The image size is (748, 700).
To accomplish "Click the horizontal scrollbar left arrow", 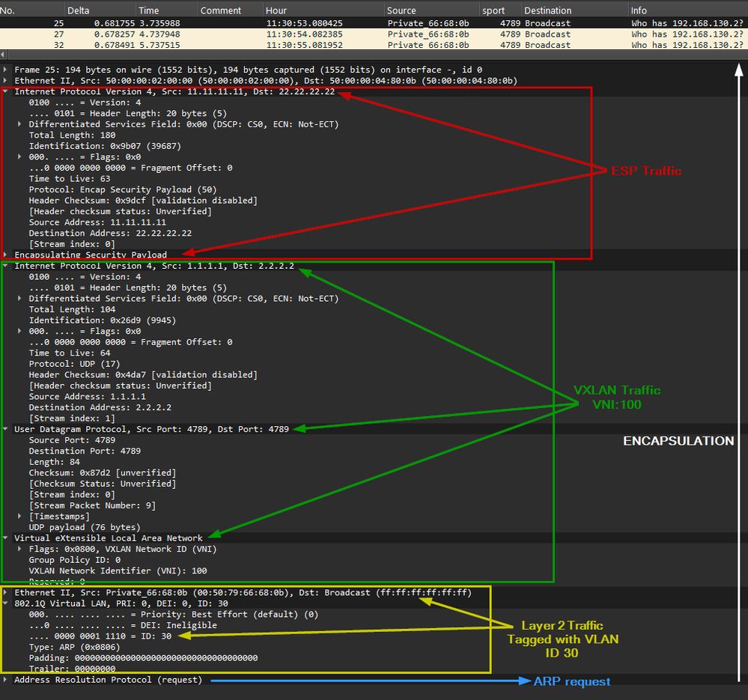I will 3,55.
